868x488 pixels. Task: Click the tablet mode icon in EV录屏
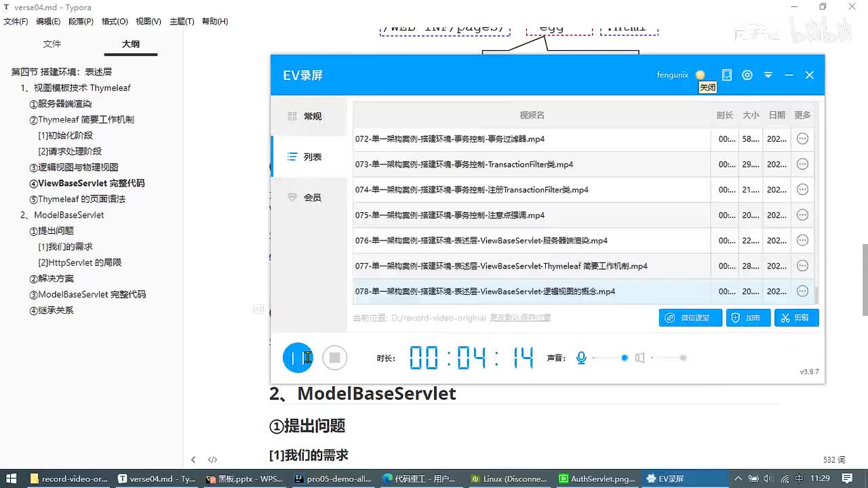tap(726, 75)
